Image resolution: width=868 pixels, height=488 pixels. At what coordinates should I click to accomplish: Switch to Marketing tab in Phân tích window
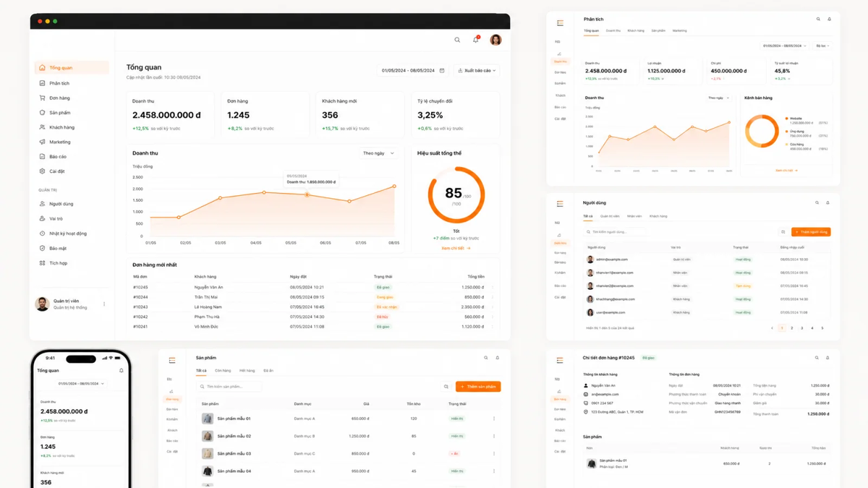(679, 31)
